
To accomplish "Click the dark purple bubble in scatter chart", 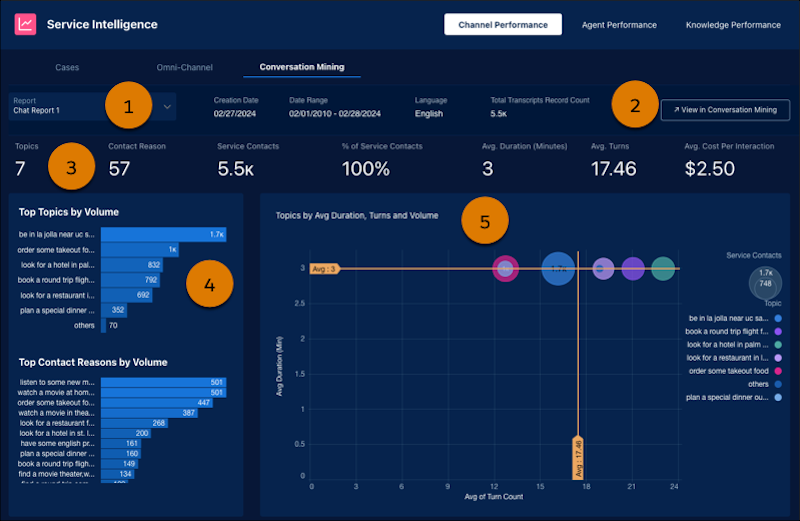I will pyautogui.click(x=633, y=268).
